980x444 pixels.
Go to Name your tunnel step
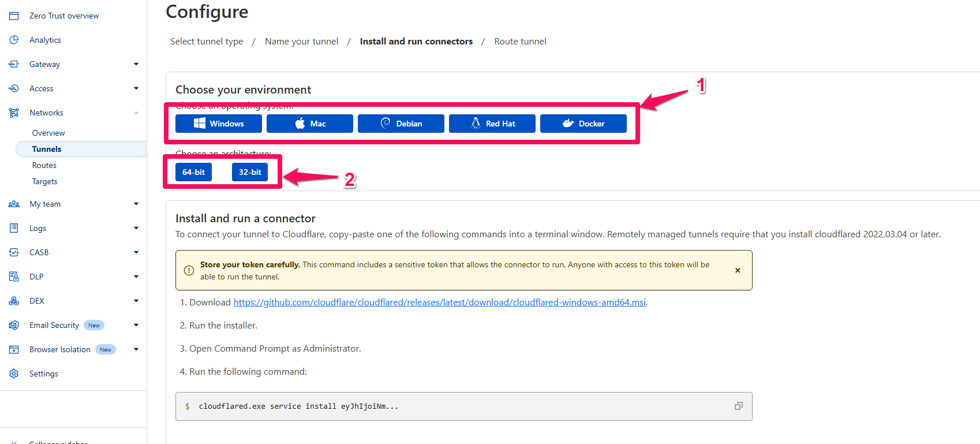[x=302, y=42]
